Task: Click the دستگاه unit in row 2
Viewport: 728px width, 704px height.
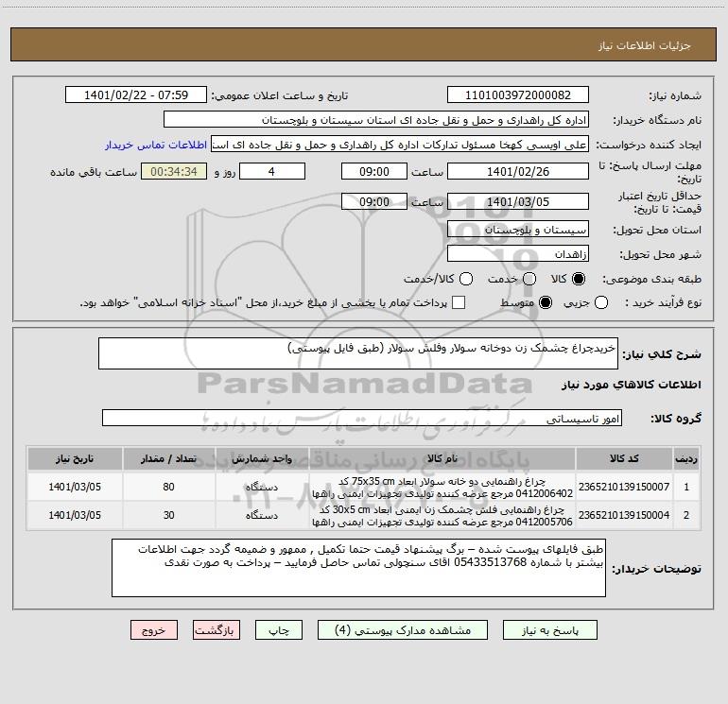Action: 261,516
